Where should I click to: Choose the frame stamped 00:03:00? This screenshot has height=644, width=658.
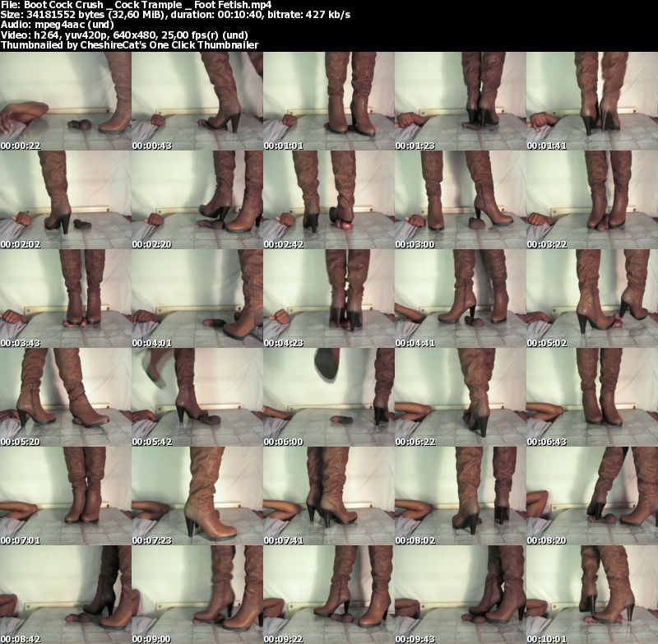(x=461, y=200)
